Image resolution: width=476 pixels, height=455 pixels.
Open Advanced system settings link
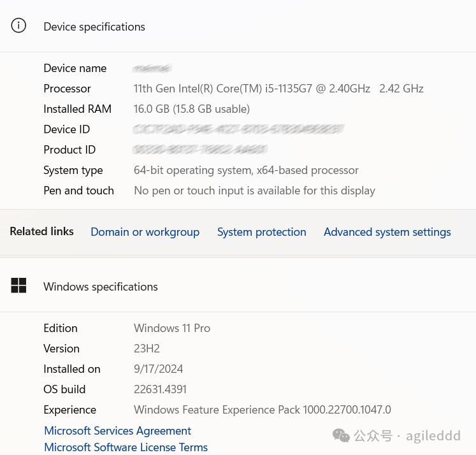click(x=387, y=232)
